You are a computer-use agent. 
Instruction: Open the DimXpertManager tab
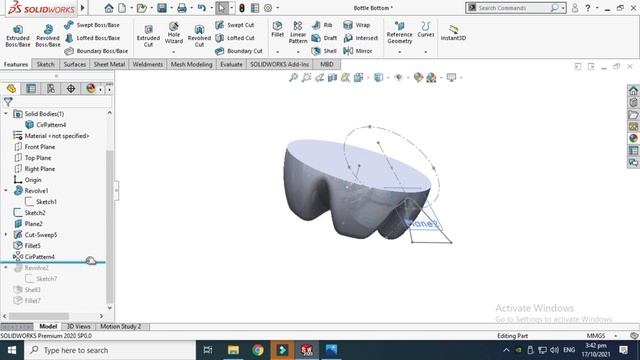71,89
